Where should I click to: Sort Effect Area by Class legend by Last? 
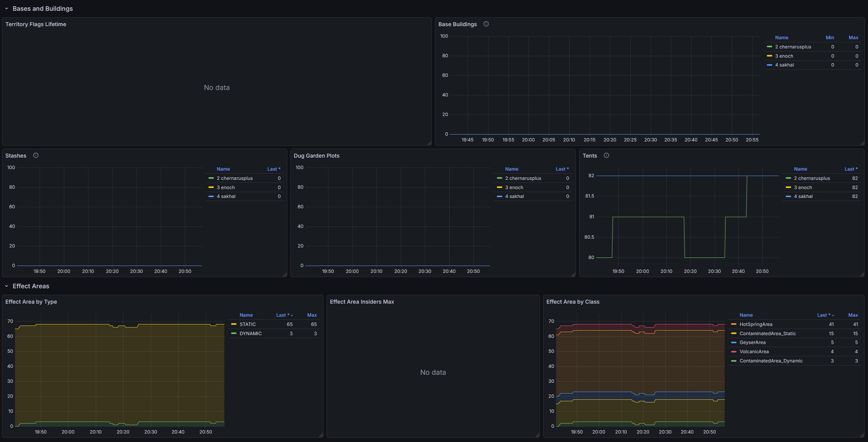tap(823, 315)
